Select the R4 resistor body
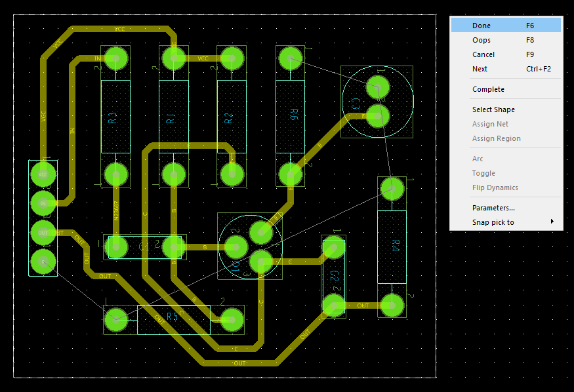This screenshot has width=574, height=392. [x=392, y=247]
